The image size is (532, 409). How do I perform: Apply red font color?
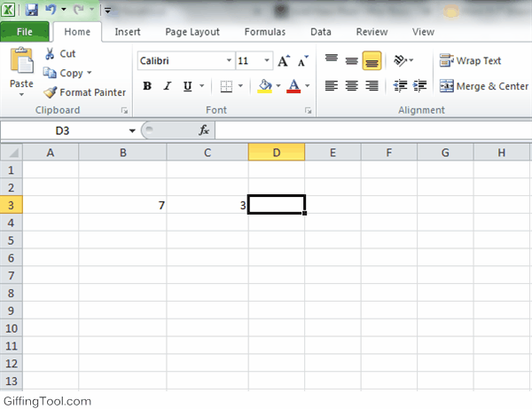pos(293,86)
